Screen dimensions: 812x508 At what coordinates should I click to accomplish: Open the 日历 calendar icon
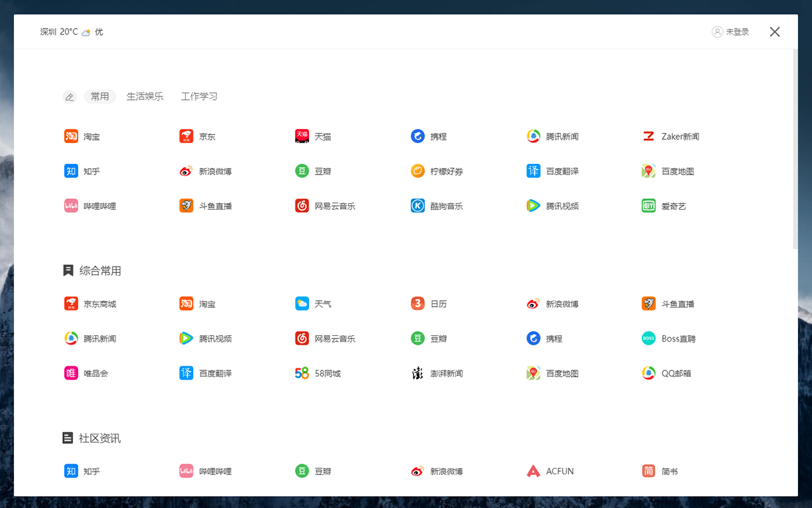pyautogui.click(x=417, y=304)
